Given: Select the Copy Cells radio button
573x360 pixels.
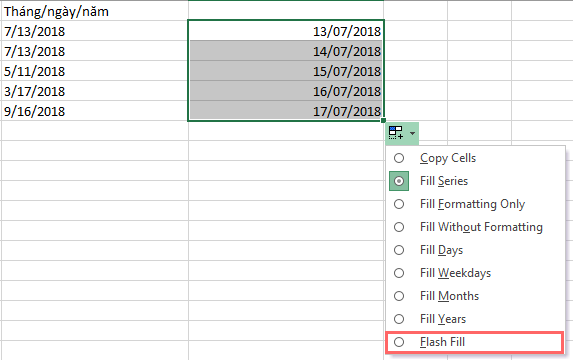Looking at the screenshot, I should coord(399,158).
